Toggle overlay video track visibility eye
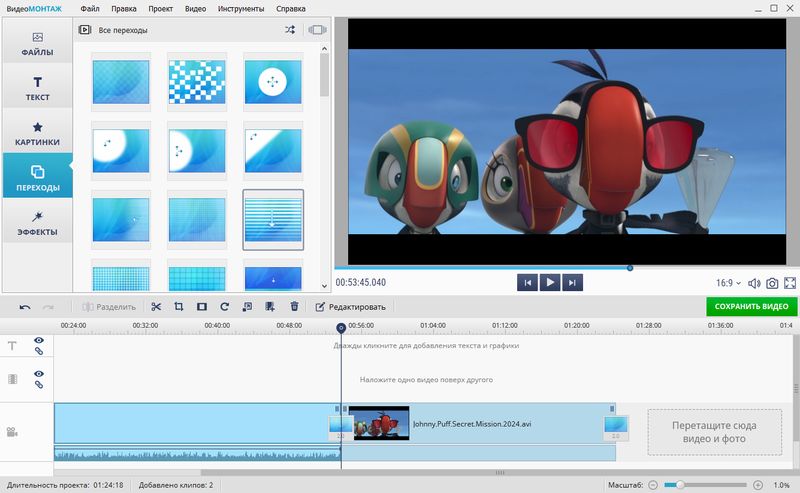 [39, 374]
